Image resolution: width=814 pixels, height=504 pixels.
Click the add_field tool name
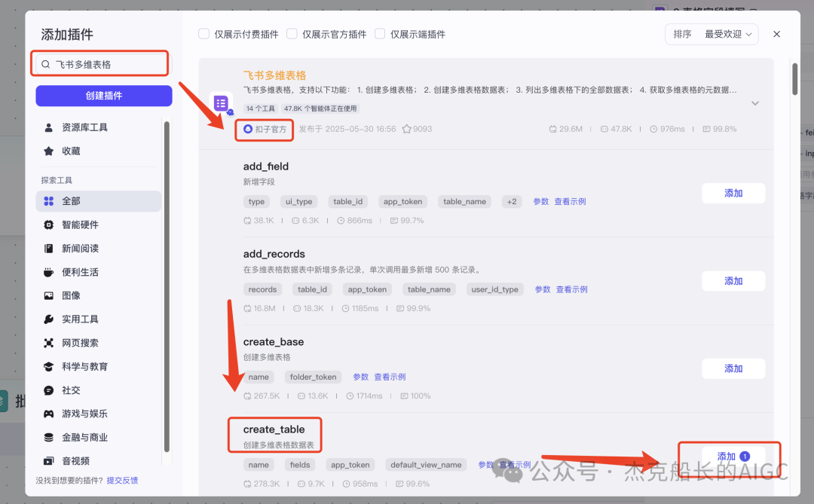266,166
